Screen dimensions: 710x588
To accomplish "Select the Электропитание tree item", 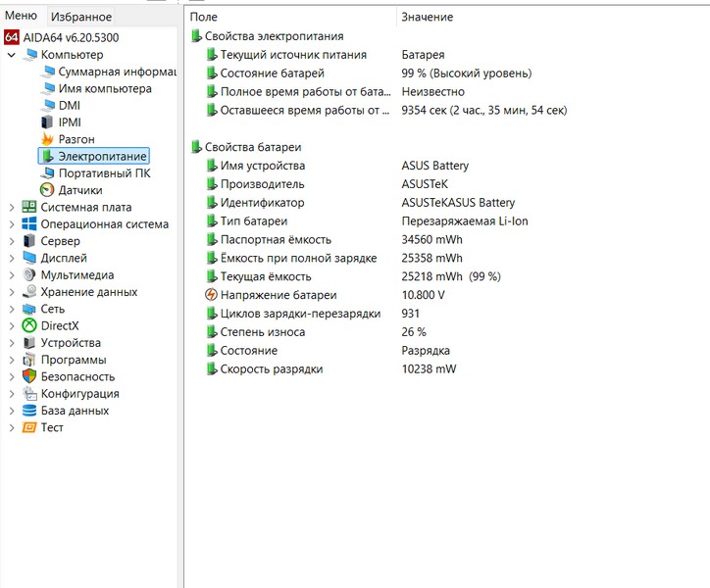I will 102,156.
